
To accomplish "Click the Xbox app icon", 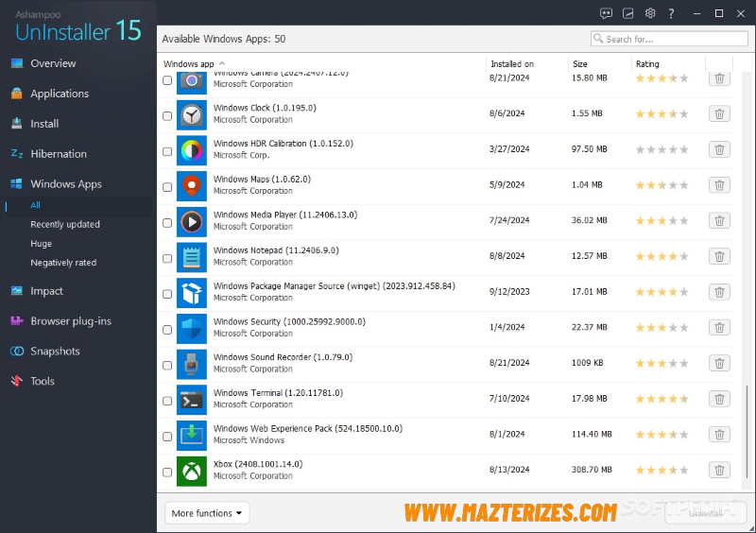I will point(192,472).
